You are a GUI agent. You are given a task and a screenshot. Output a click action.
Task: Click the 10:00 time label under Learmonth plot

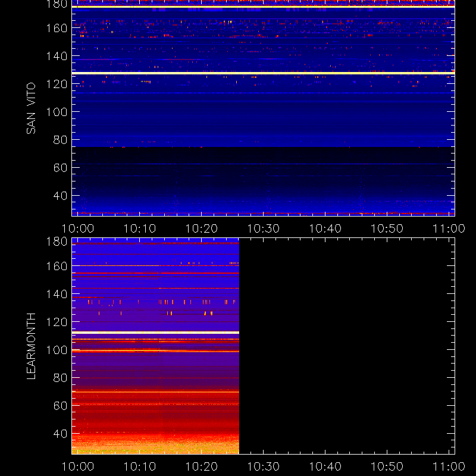(78, 466)
